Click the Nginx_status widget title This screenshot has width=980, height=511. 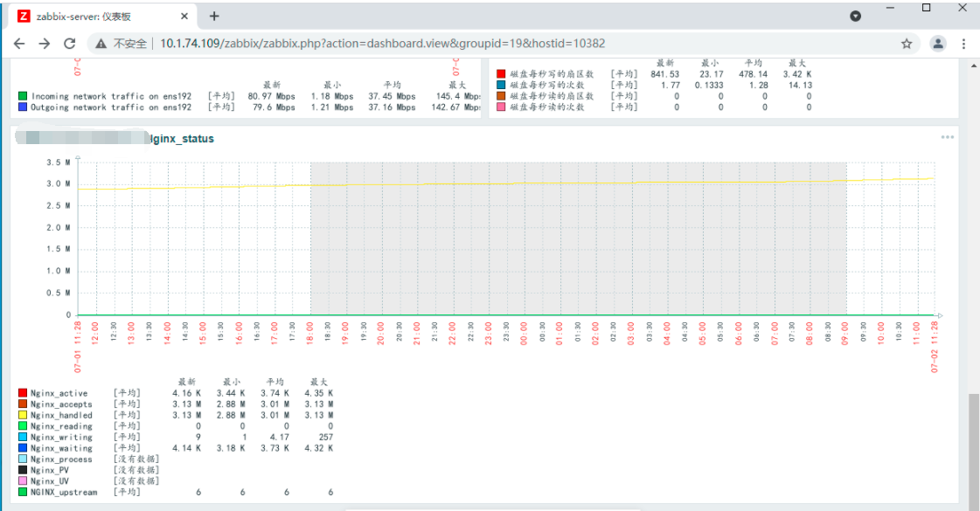[182, 139]
